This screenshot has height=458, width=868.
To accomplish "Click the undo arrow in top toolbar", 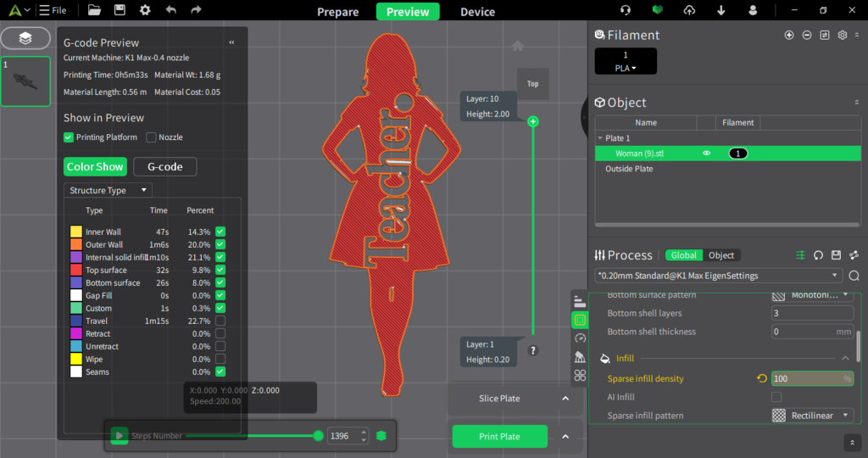I will coord(170,10).
